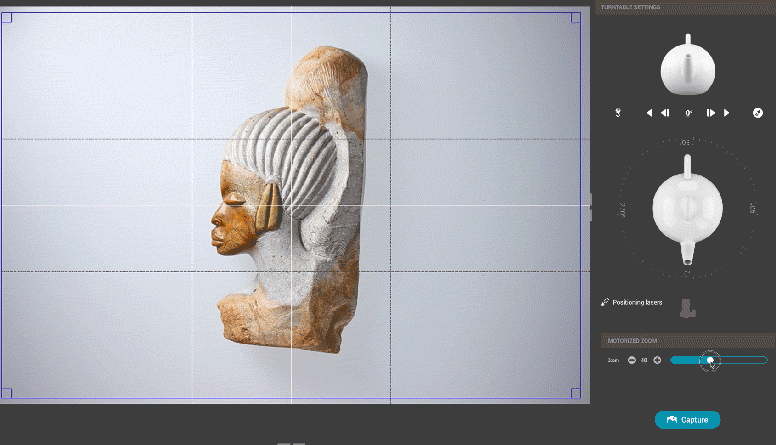Decrease zoom with the minus icon
The image size is (776, 445).
pyautogui.click(x=631, y=360)
